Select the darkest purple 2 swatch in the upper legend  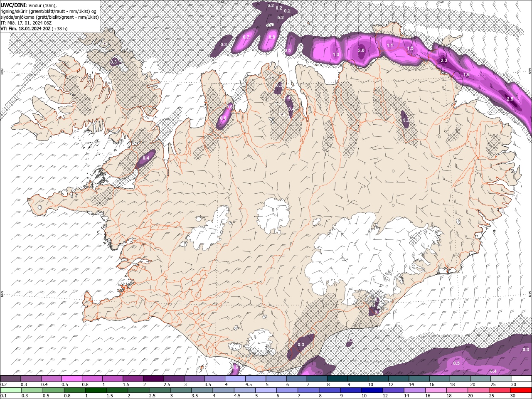coord(153,379)
